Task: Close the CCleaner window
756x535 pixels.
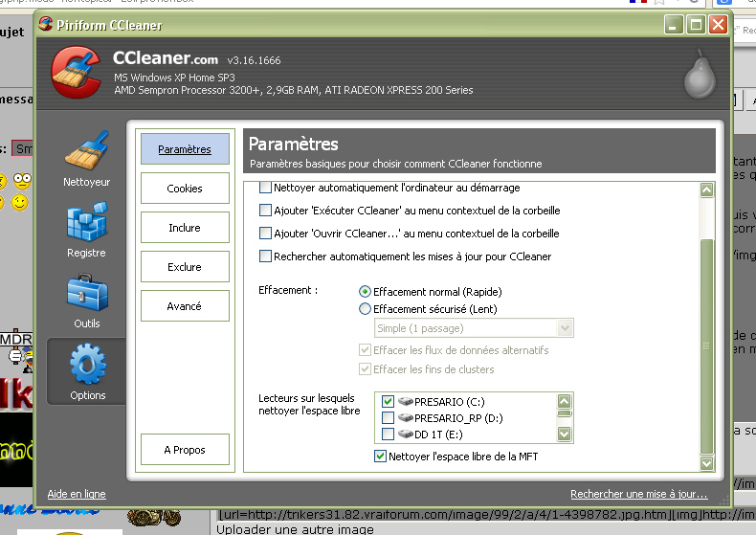Action: point(718,24)
